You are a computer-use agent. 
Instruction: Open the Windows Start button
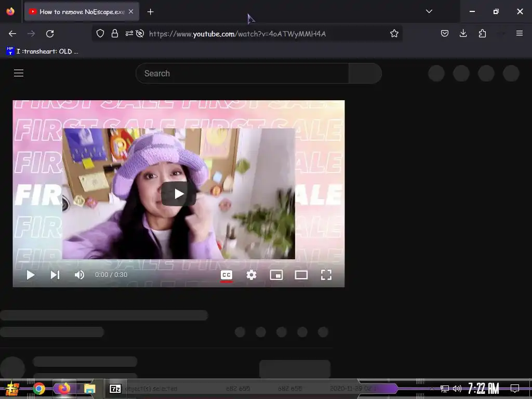pyautogui.click(x=12, y=389)
